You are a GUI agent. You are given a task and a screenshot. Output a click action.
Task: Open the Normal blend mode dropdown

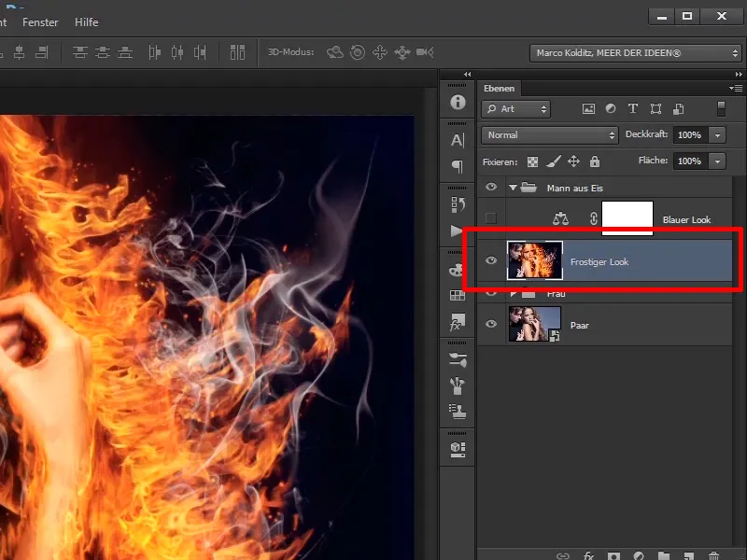550,135
